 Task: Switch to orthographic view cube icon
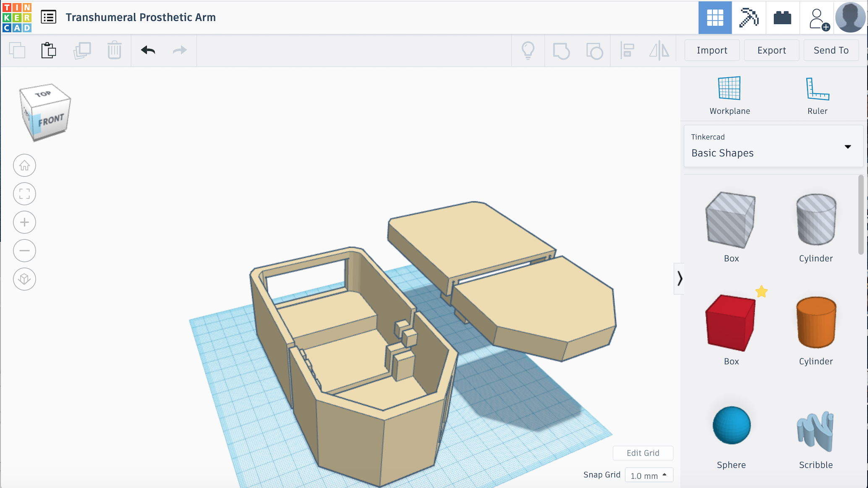(24, 279)
